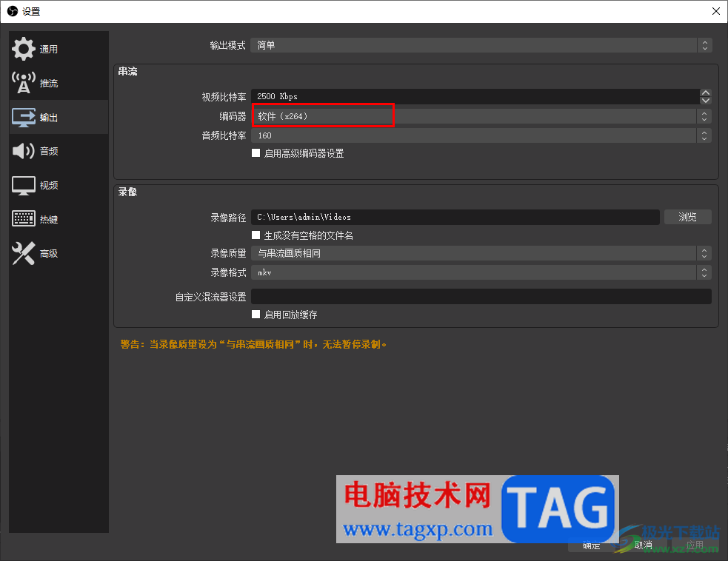This screenshot has height=561, width=728.
Task: Open the recording format (录像格式) mkv dropdown
Action: [481, 272]
